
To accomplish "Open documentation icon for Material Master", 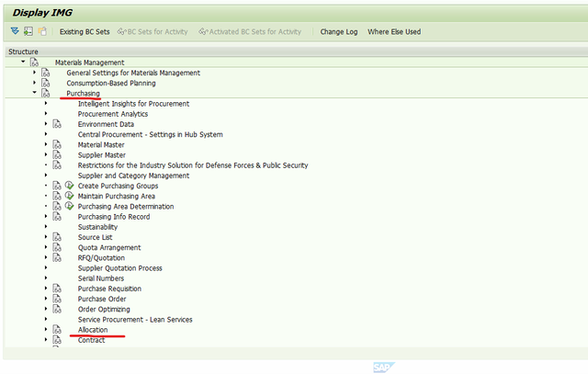I will [57, 144].
